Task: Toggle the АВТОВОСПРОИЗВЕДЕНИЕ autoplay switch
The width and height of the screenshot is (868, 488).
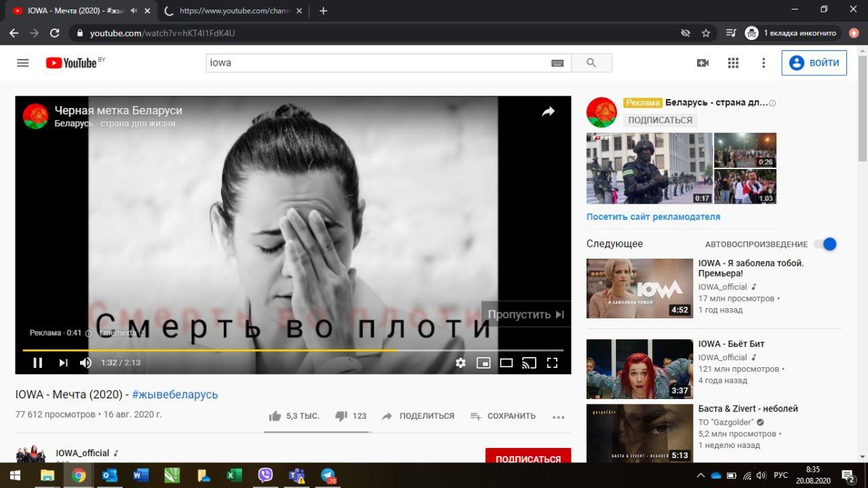Action: [825, 244]
